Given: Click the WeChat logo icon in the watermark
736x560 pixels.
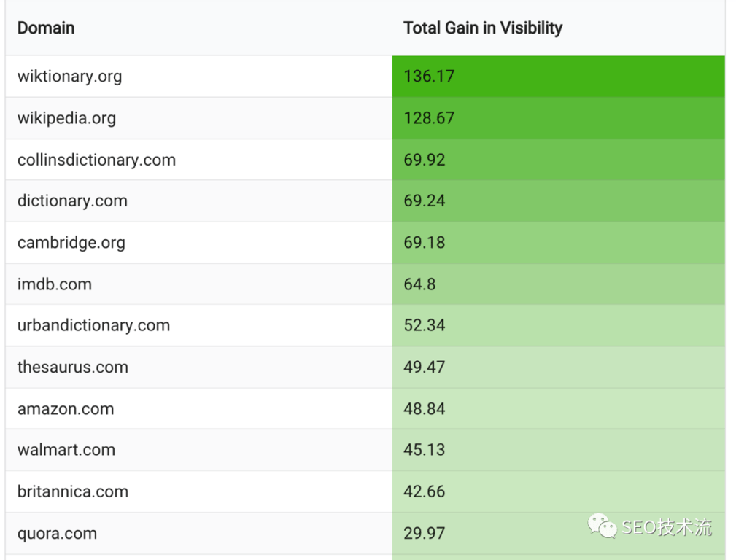Looking at the screenshot, I should (603, 526).
